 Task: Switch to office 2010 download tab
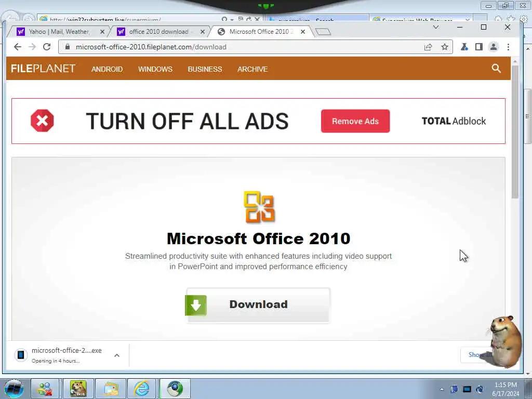(x=158, y=32)
